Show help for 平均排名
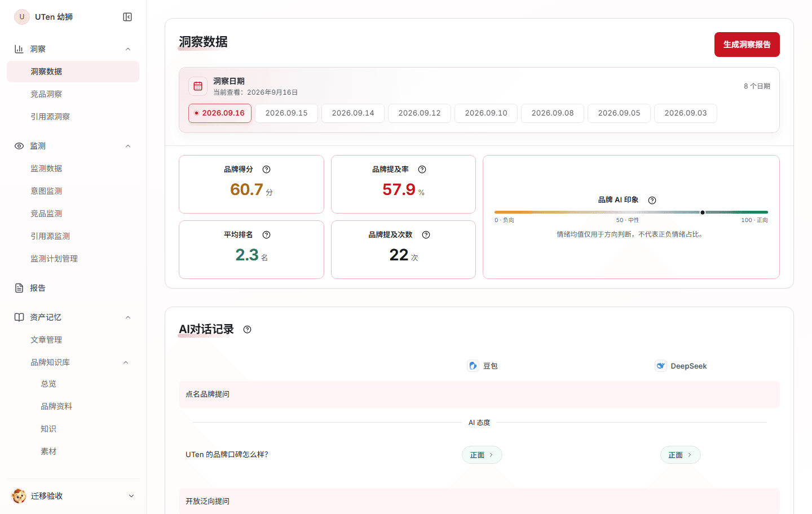Viewport: 812px width, 514px height. (x=267, y=234)
